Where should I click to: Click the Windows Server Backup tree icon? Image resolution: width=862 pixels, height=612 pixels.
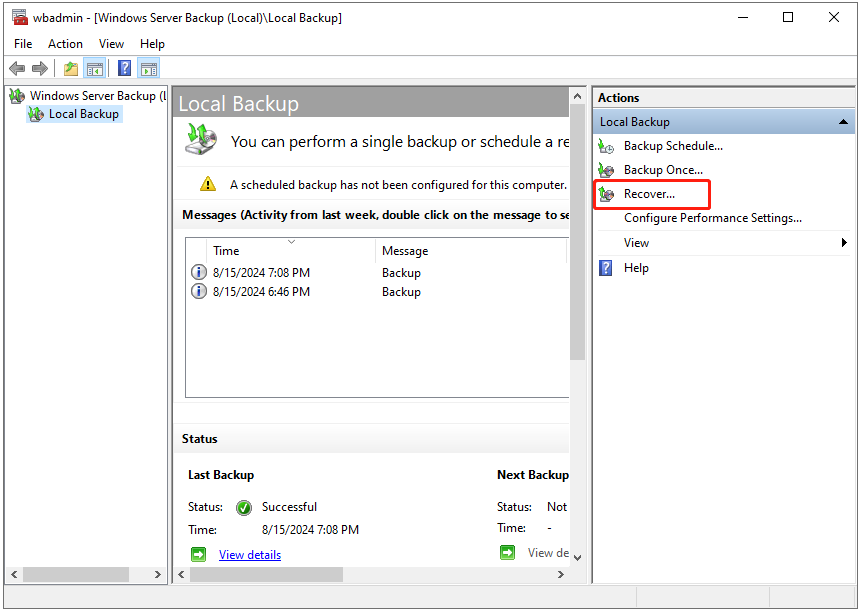click(x=17, y=96)
